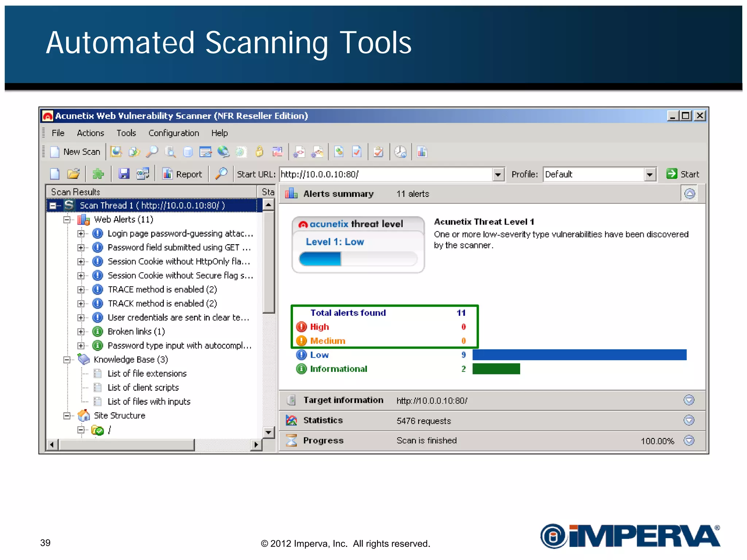Open the Site Crawler tool icon
This screenshot has height=560, width=747.
click(134, 152)
